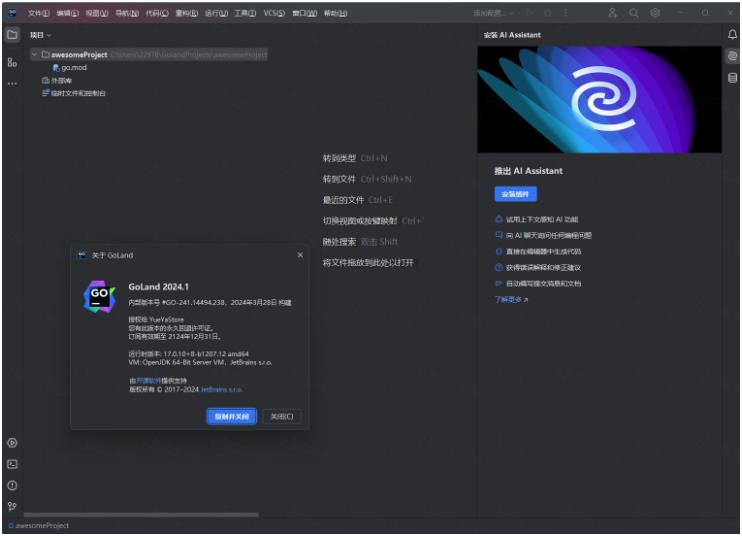Click the 安装 AI Assistant panel title
Screen dimensions: 742x536
click(512, 35)
